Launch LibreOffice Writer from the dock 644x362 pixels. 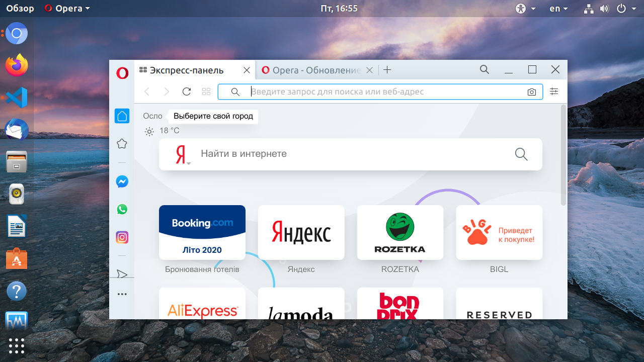click(17, 226)
